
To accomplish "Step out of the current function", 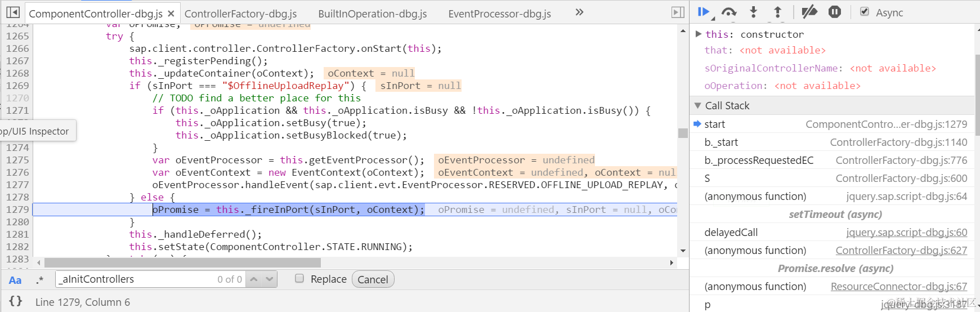I will [778, 12].
